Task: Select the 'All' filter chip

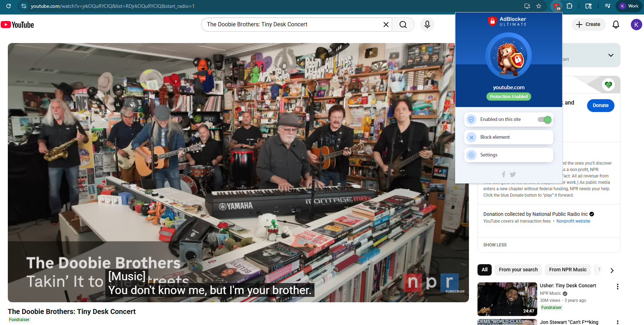Action: click(484, 270)
